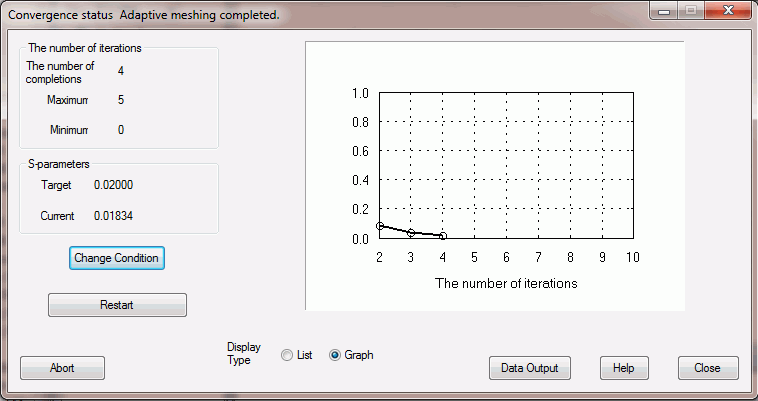Click the S-parameters Target value 0.02000
The height and width of the screenshot is (401, 758).
(x=113, y=185)
